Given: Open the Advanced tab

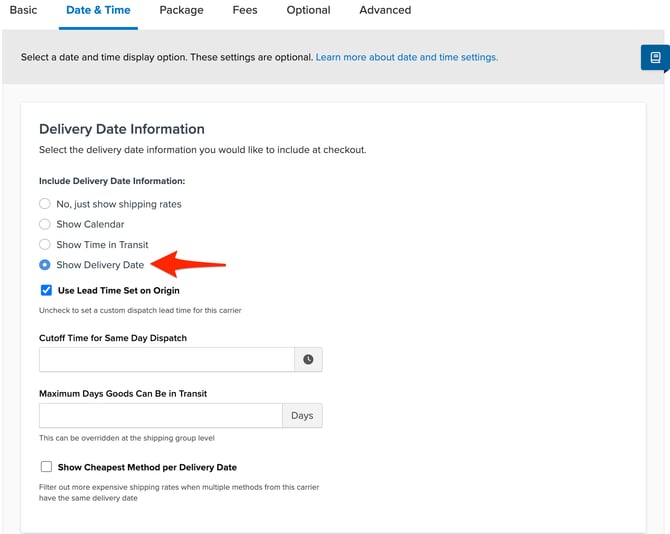Looking at the screenshot, I should (x=385, y=10).
